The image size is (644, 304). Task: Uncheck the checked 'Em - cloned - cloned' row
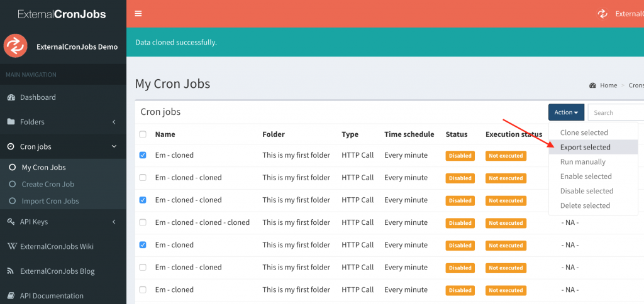click(x=143, y=200)
